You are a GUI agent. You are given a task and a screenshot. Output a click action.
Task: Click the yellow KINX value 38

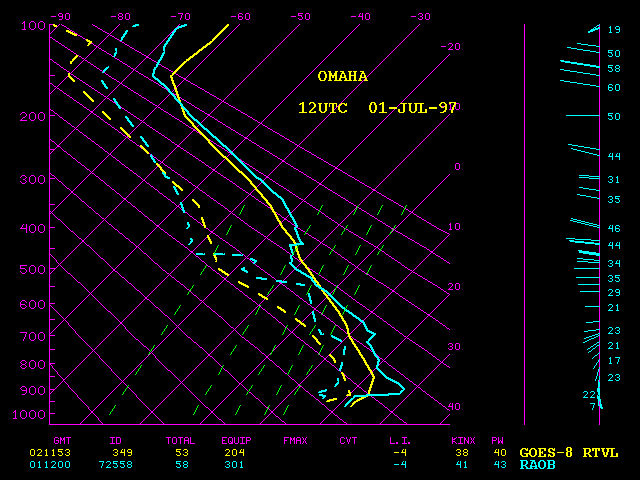click(462, 453)
